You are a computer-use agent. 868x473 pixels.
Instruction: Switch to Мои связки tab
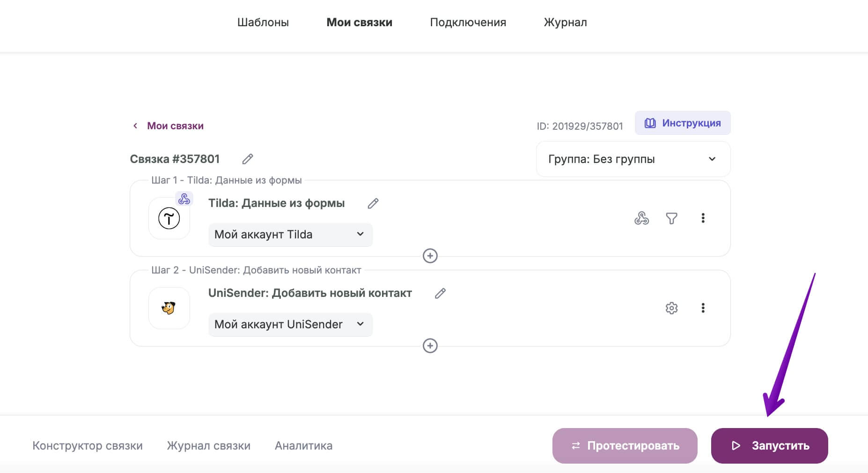click(x=359, y=22)
